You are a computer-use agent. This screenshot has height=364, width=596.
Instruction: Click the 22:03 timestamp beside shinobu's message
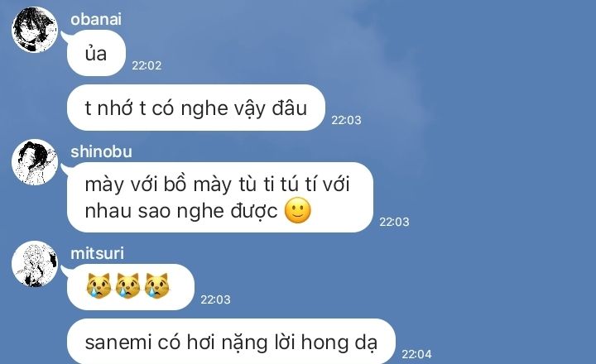pyautogui.click(x=394, y=222)
